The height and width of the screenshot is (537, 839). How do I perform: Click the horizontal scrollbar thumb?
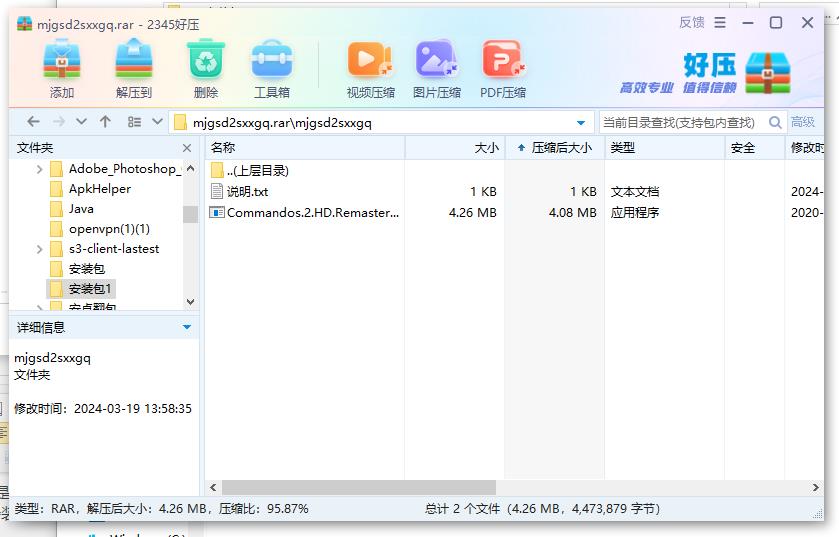[359, 487]
